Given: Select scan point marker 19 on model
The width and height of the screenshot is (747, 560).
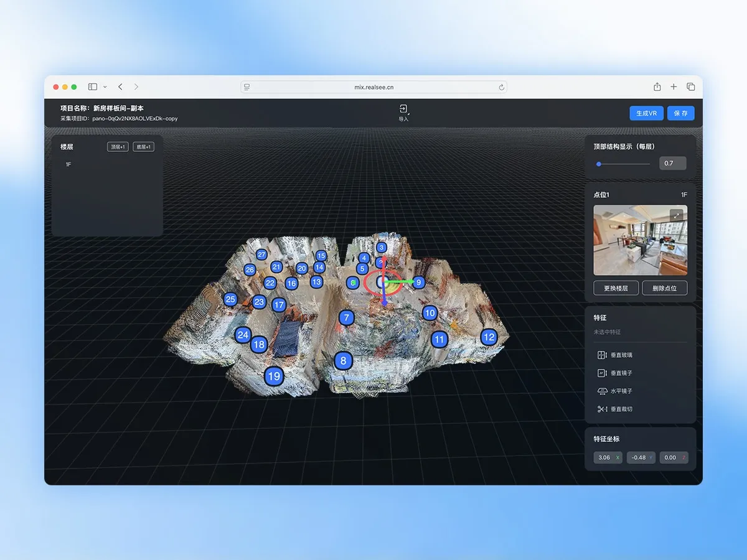Looking at the screenshot, I should click(x=273, y=376).
